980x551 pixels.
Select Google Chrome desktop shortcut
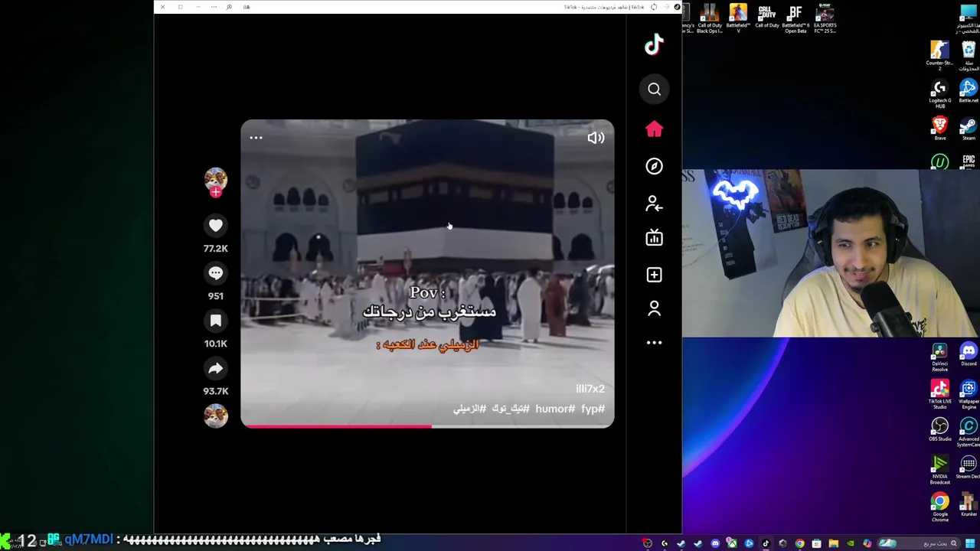click(x=939, y=508)
